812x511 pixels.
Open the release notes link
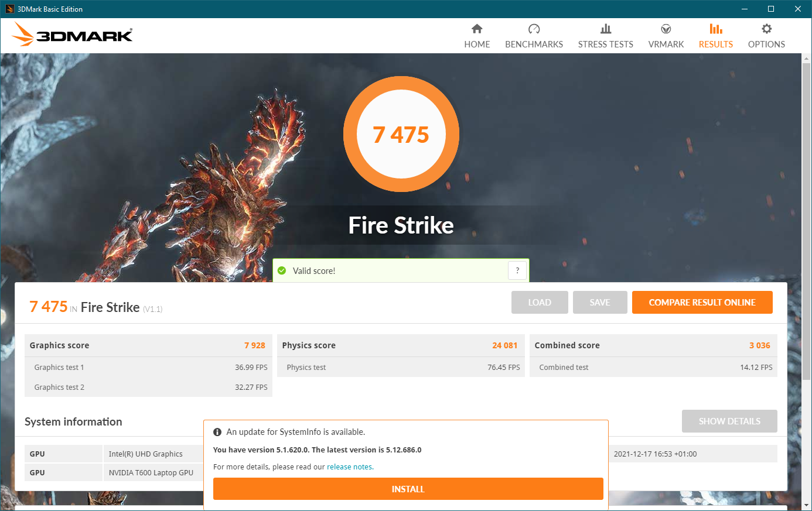click(350, 467)
